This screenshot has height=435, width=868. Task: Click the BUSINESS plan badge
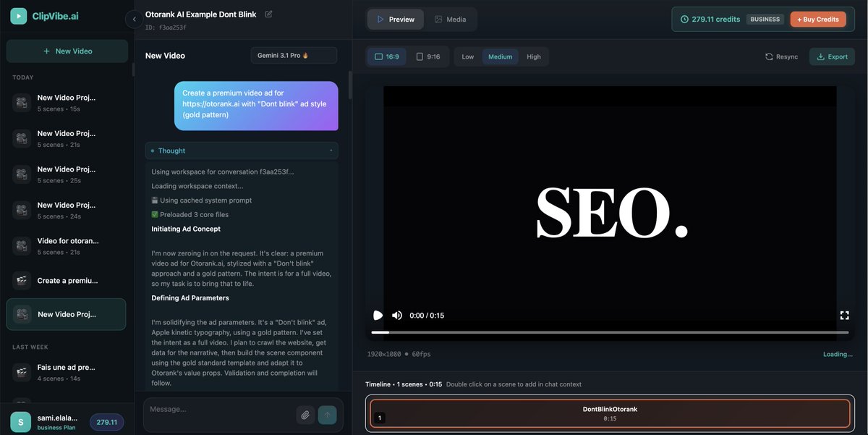tap(765, 20)
